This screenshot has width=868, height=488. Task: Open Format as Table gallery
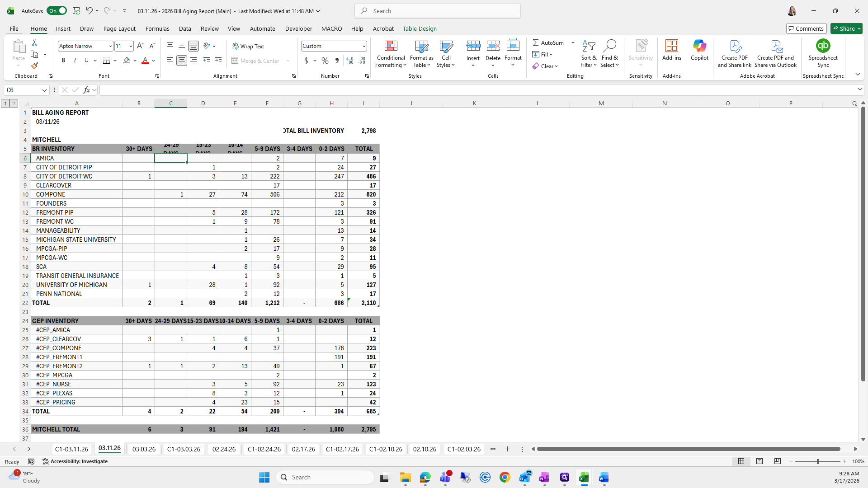(x=421, y=54)
